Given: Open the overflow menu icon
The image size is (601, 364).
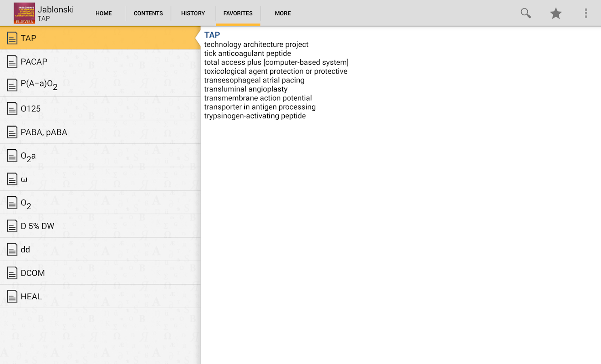Looking at the screenshot, I should point(586,13).
